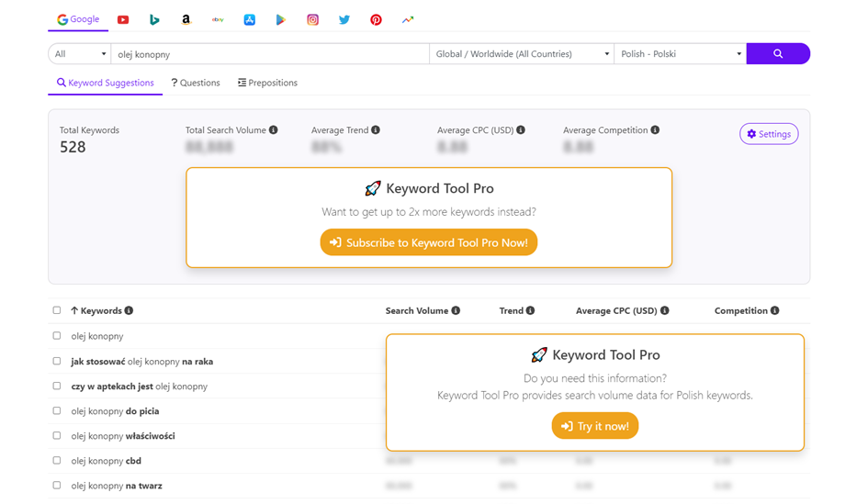This screenshot has width=868, height=504.
Task: Tick the select-all keywords header checkbox
Action: click(x=57, y=311)
